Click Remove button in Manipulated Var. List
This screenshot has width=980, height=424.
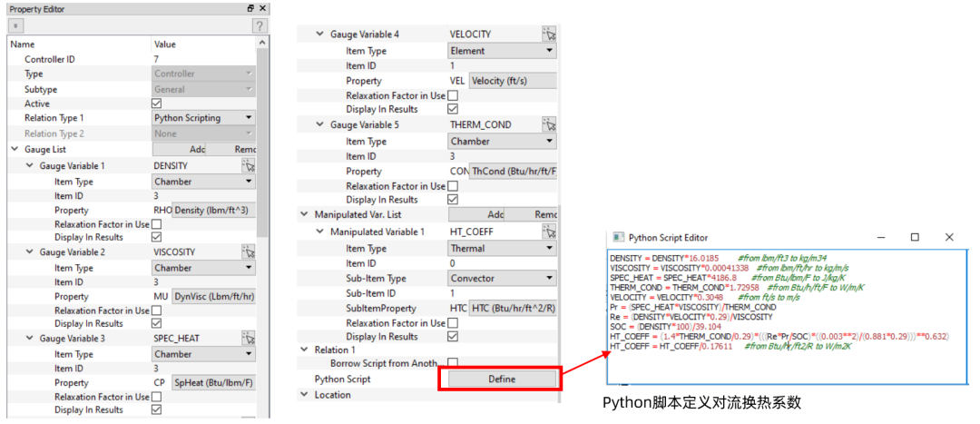coord(531,214)
